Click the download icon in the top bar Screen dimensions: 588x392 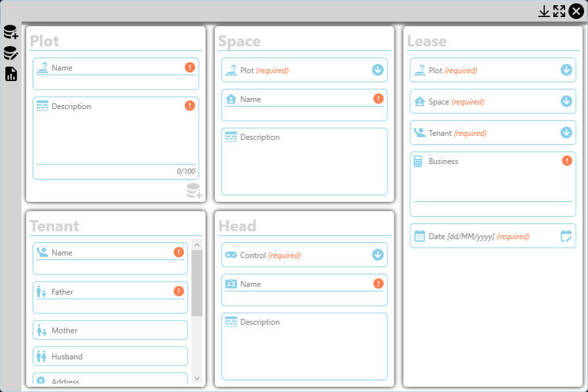point(544,11)
